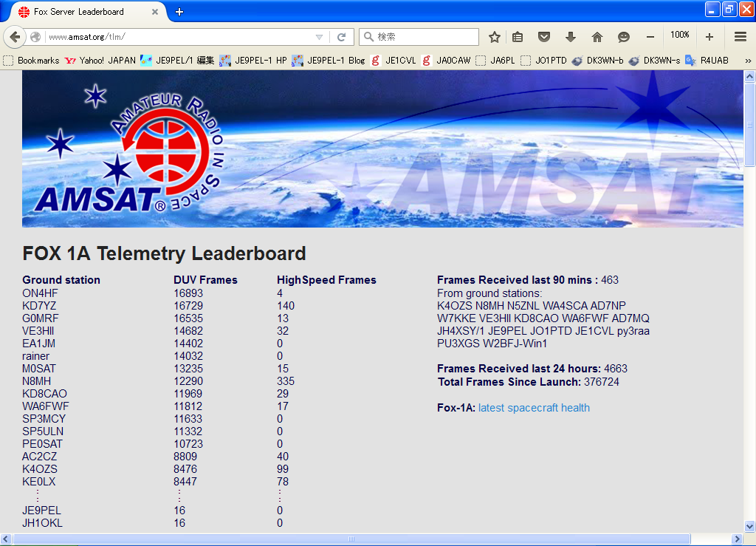The height and width of the screenshot is (546, 756).
Task: Open the Yahoo! JAPAN bookmark
Action: click(100, 61)
